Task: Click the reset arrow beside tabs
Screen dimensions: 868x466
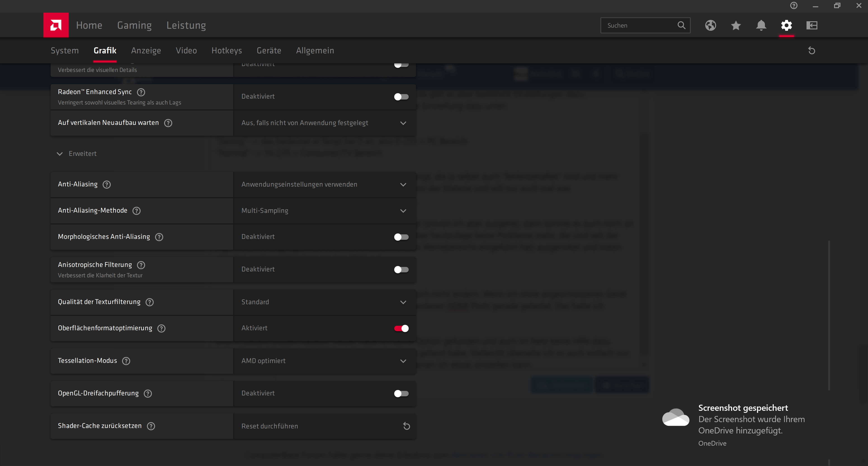Action: pos(812,51)
